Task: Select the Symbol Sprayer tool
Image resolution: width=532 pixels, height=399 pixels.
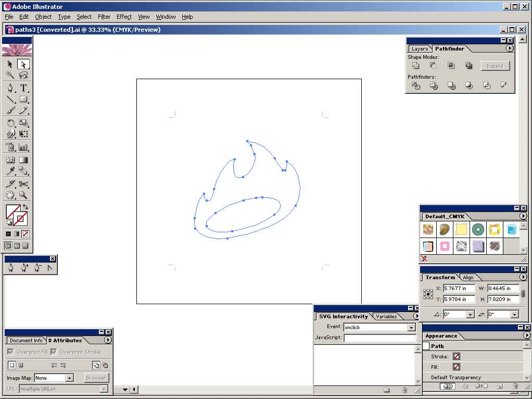Action: click(10, 147)
